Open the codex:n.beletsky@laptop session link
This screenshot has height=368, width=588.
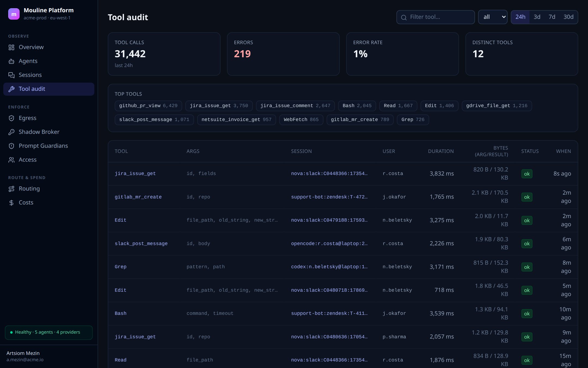point(329,267)
